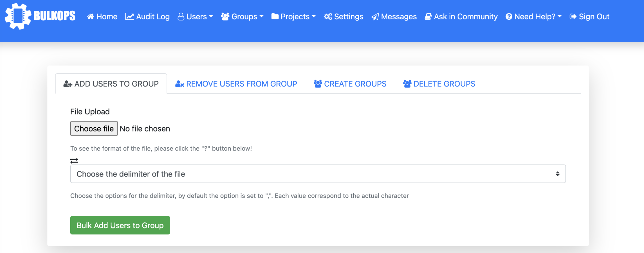The width and height of the screenshot is (644, 253).
Task: Click the BulkOps gear logo icon
Action: point(18,16)
